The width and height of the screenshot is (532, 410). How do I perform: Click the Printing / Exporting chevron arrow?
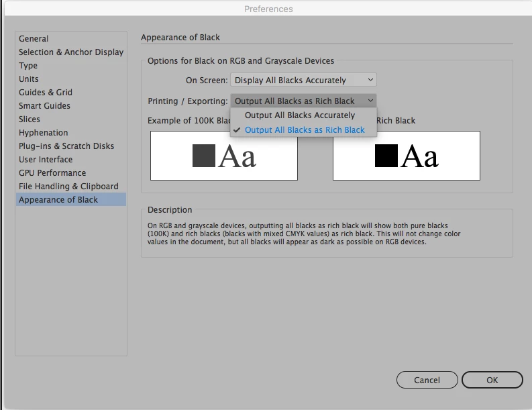point(370,101)
